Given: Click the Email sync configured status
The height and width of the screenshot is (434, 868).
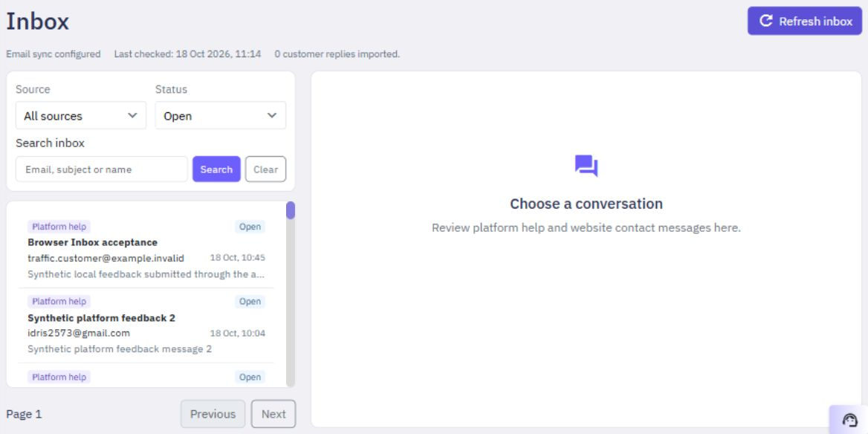Looking at the screenshot, I should click(54, 54).
